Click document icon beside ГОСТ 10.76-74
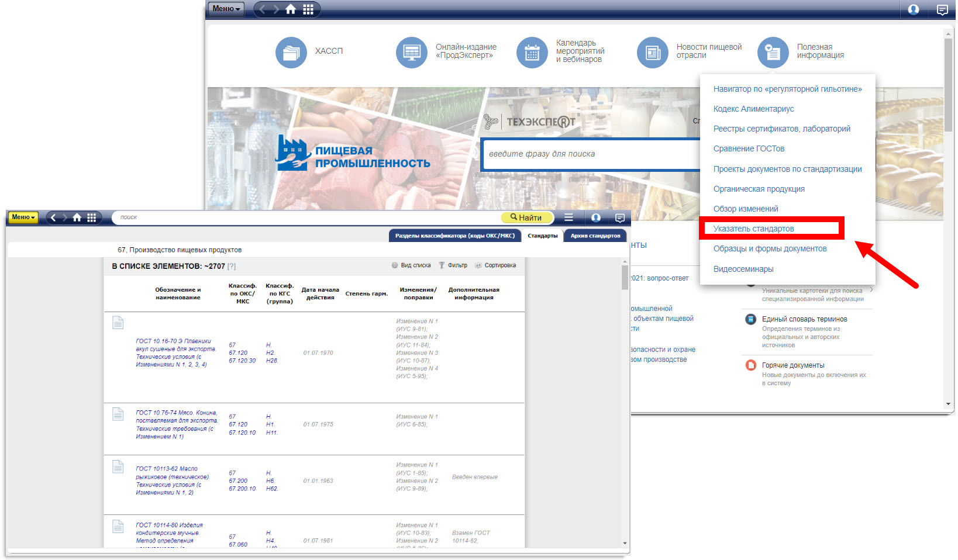The width and height of the screenshot is (958, 560). click(118, 414)
